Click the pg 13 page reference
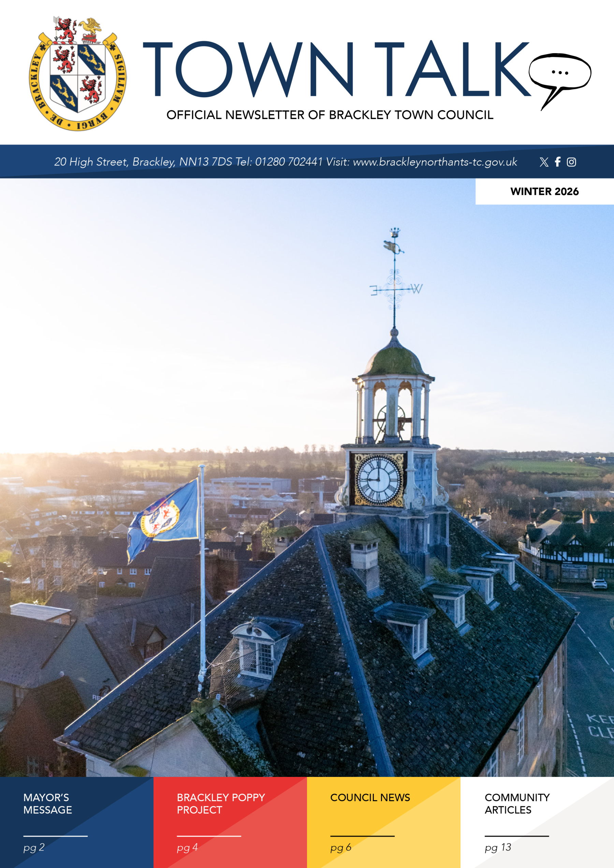Image resolution: width=614 pixels, height=868 pixels. 498,847
